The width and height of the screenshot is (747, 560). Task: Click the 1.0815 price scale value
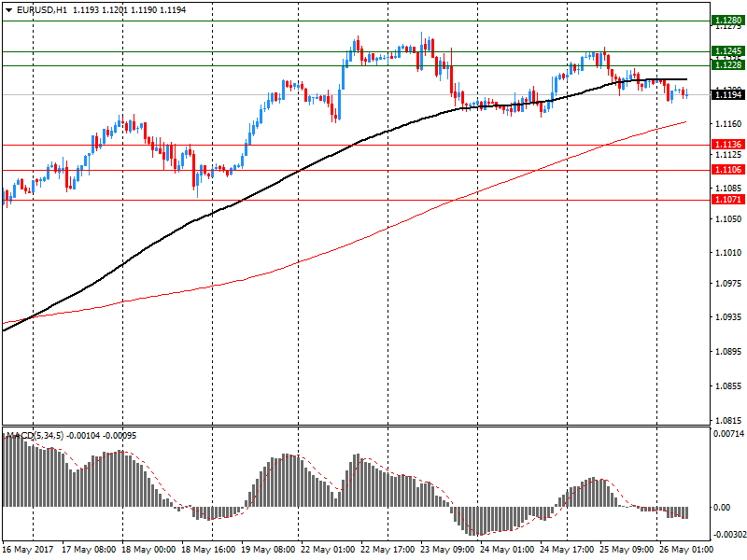click(728, 421)
